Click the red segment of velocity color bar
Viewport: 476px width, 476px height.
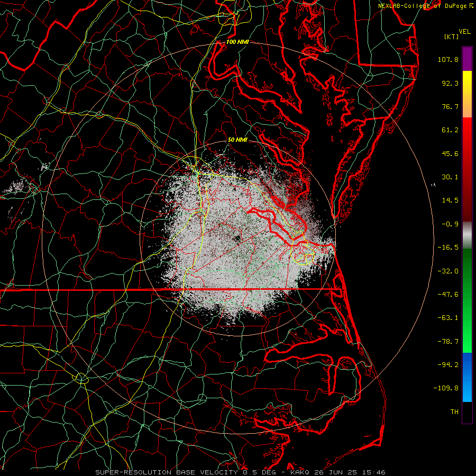click(x=467, y=169)
